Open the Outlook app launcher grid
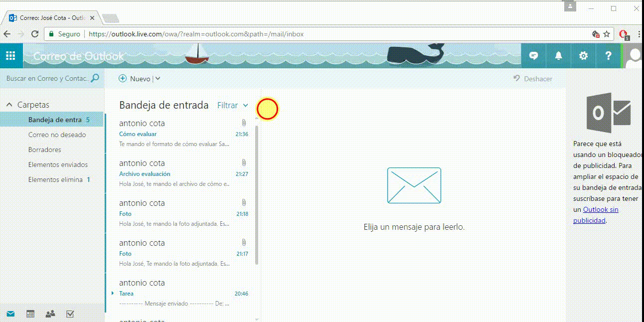Image resolution: width=644 pixels, height=322 pixels. (x=11, y=56)
